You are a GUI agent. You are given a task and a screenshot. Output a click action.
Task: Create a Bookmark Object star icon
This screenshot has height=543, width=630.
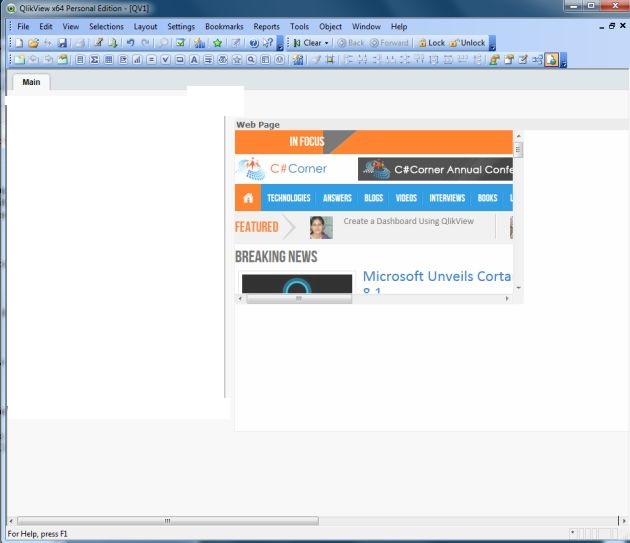point(237,59)
